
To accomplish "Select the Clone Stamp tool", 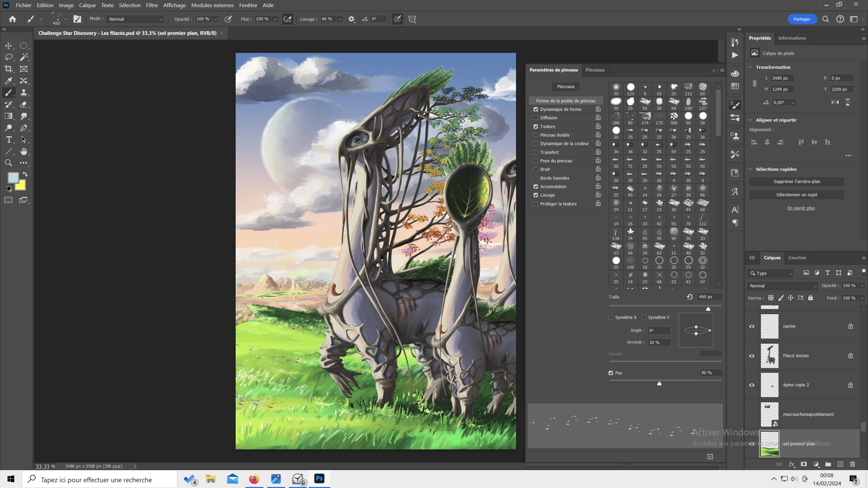I will 23,93.
